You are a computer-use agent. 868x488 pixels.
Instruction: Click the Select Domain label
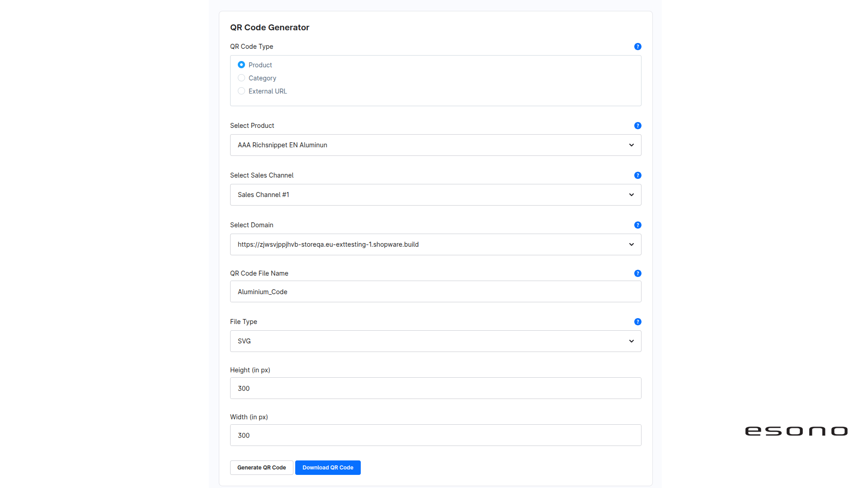(x=251, y=225)
